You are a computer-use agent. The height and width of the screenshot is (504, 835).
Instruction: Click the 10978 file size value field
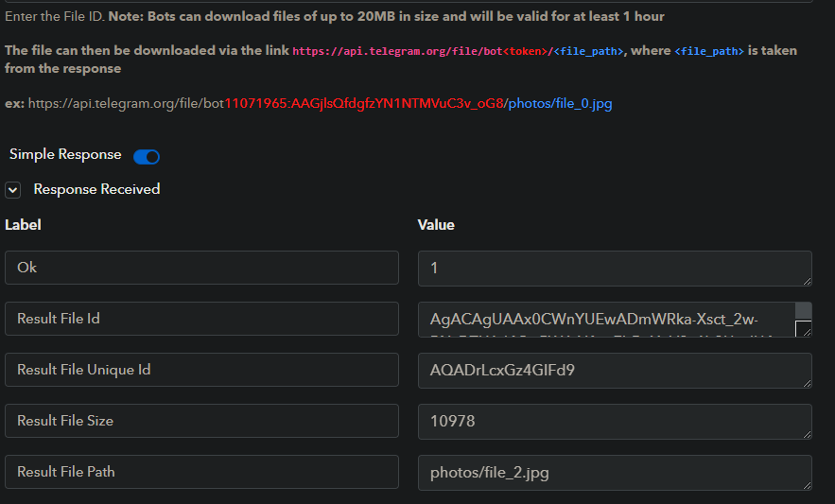(x=615, y=422)
